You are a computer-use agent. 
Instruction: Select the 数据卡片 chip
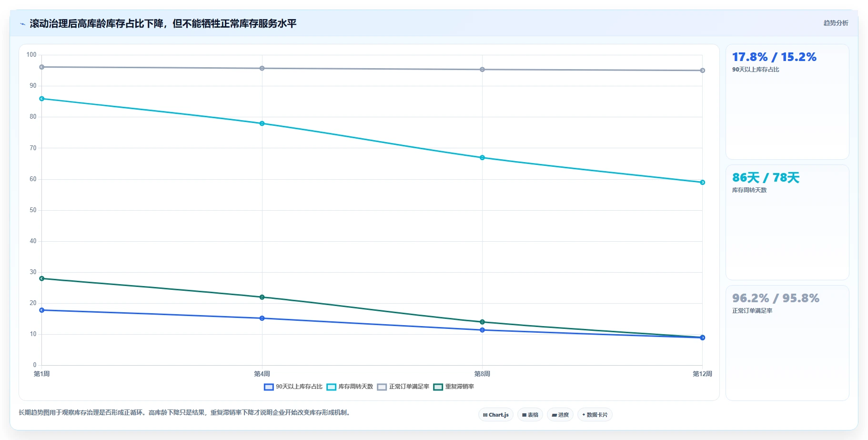595,415
